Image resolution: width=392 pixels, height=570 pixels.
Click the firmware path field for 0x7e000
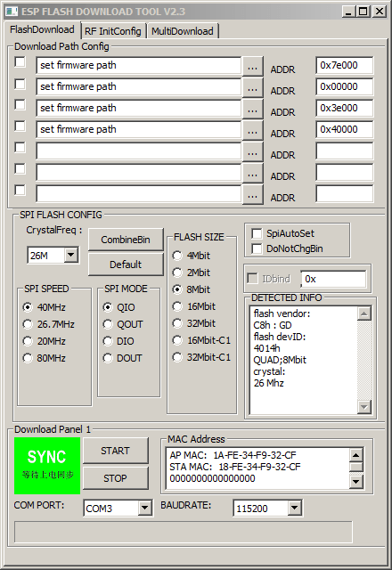(x=139, y=65)
